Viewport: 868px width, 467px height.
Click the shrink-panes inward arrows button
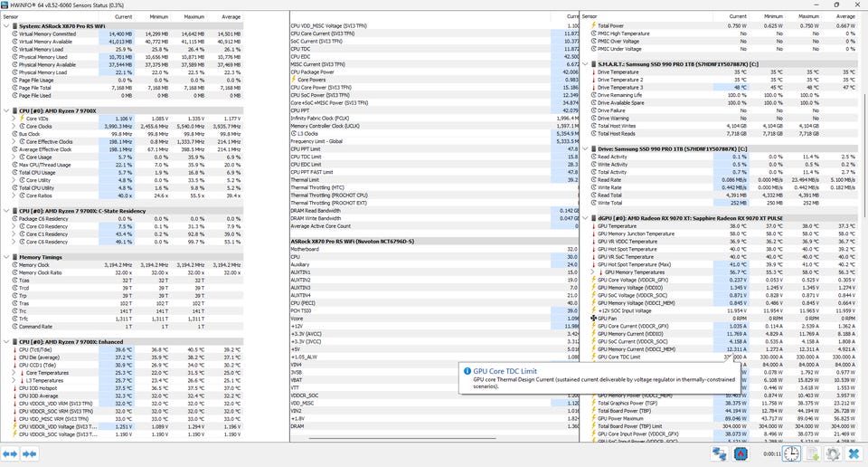(29, 454)
